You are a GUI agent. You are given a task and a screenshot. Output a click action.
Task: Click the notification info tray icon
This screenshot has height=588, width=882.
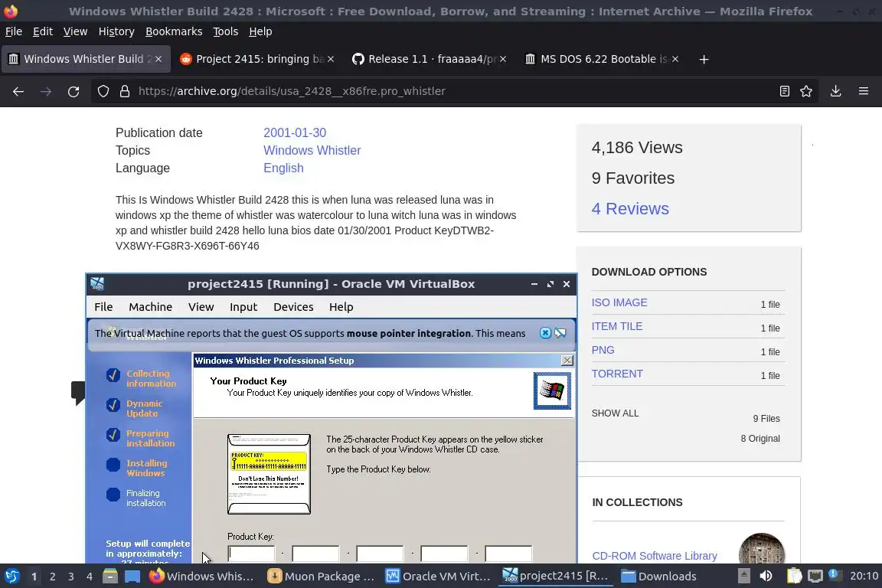pos(835,575)
